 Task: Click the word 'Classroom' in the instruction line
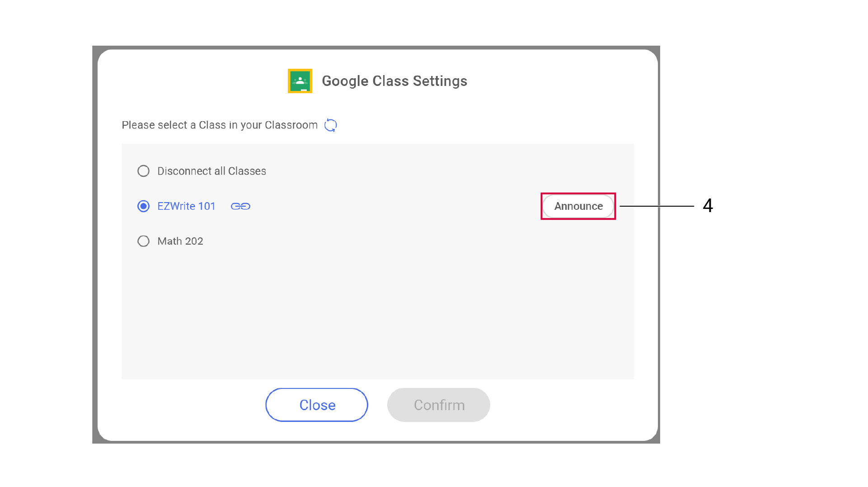(x=291, y=125)
